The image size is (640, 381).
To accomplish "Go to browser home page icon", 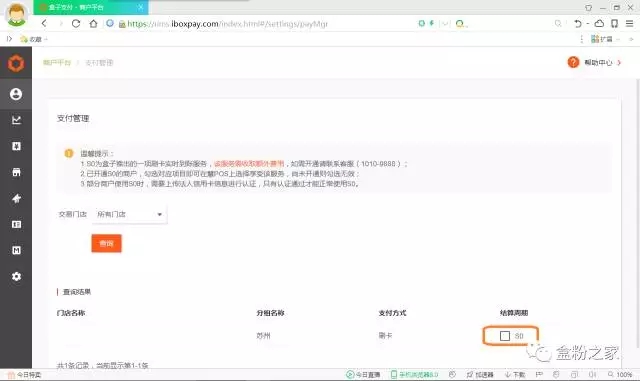I will coord(93,24).
